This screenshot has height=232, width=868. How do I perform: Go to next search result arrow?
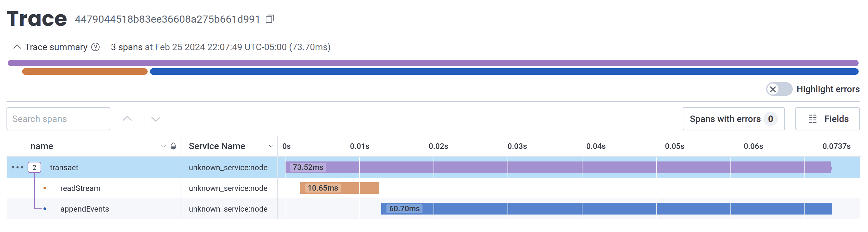click(155, 119)
